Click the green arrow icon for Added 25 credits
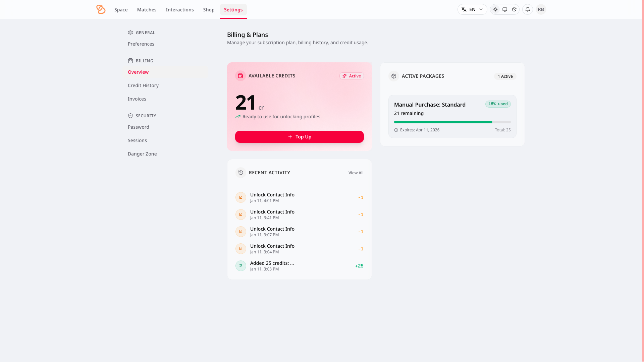 pos(241,266)
